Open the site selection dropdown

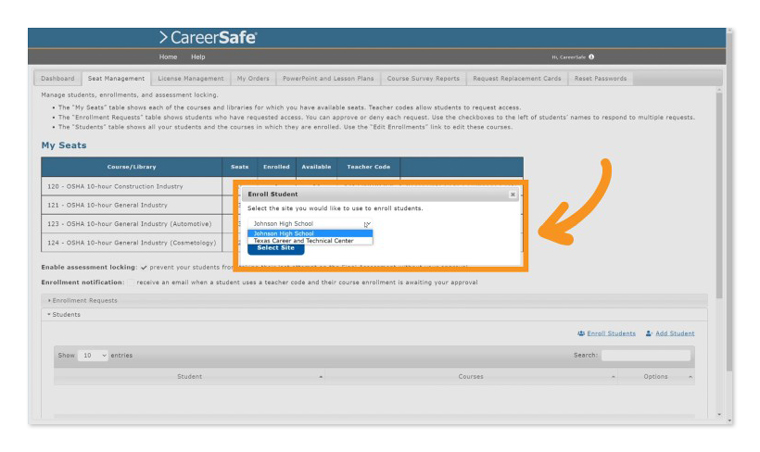tap(310, 224)
